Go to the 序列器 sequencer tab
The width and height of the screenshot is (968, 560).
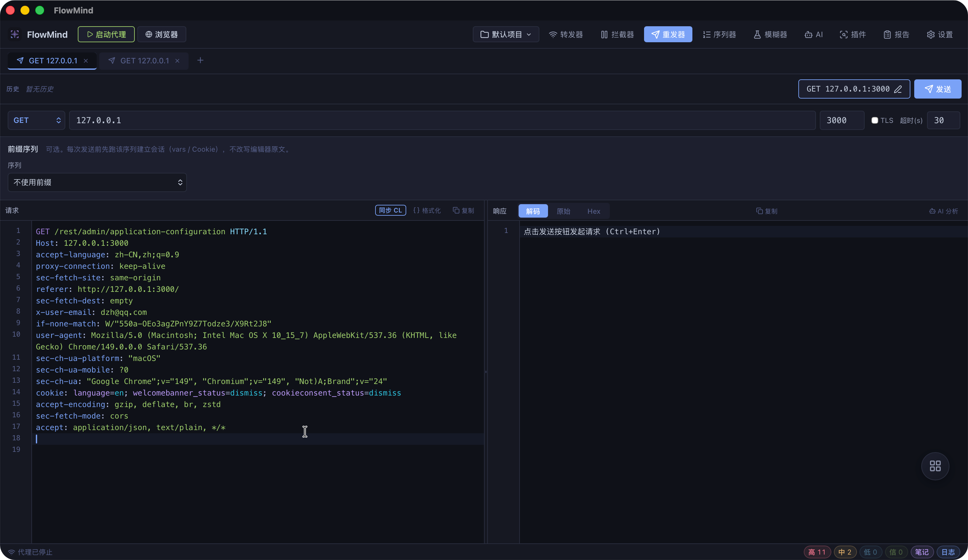click(719, 35)
